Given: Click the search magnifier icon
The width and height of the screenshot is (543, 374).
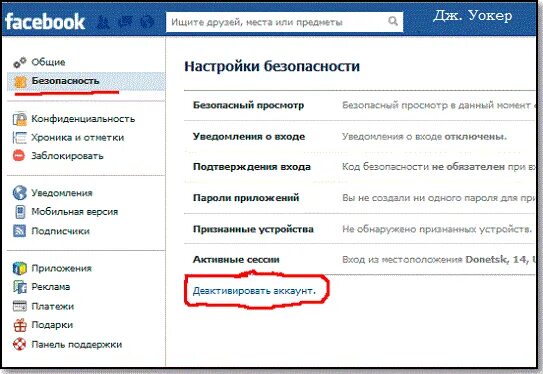Looking at the screenshot, I should 393,21.
